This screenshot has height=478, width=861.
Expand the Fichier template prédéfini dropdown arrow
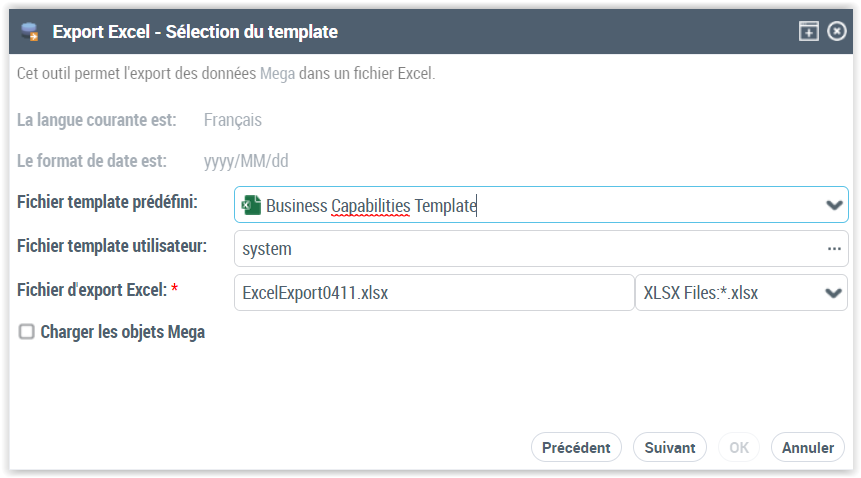tap(834, 205)
